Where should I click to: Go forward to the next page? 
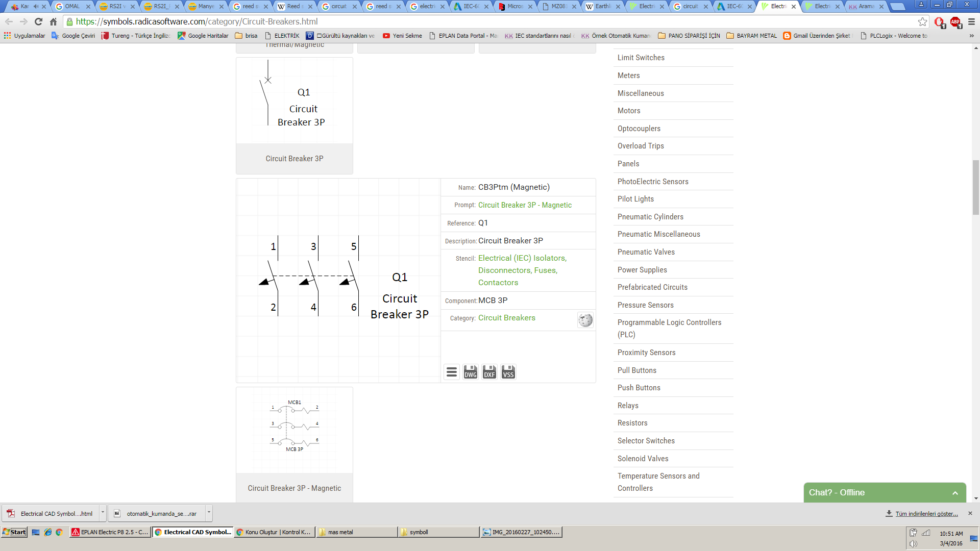[x=23, y=21]
